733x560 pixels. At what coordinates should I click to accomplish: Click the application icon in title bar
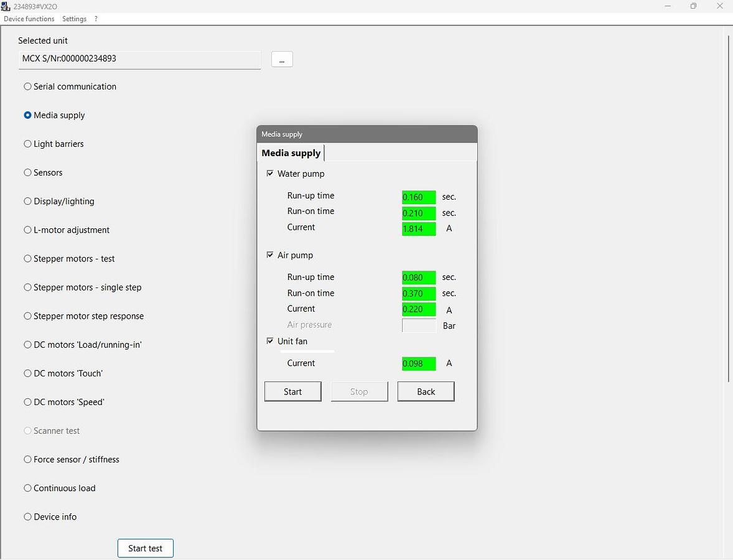tap(6, 6)
